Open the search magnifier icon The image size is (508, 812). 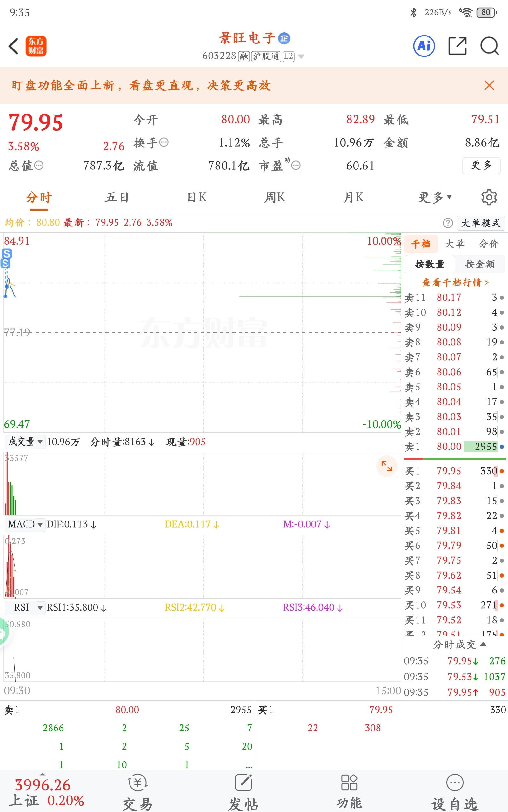[x=490, y=46]
